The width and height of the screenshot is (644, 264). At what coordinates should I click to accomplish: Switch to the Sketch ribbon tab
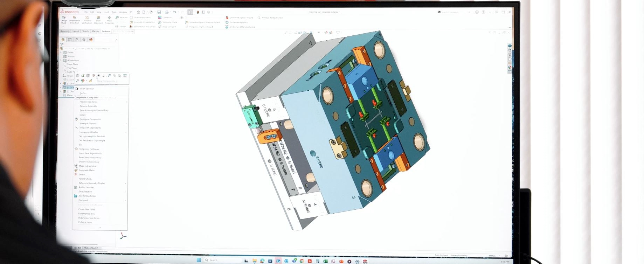pyautogui.click(x=85, y=31)
